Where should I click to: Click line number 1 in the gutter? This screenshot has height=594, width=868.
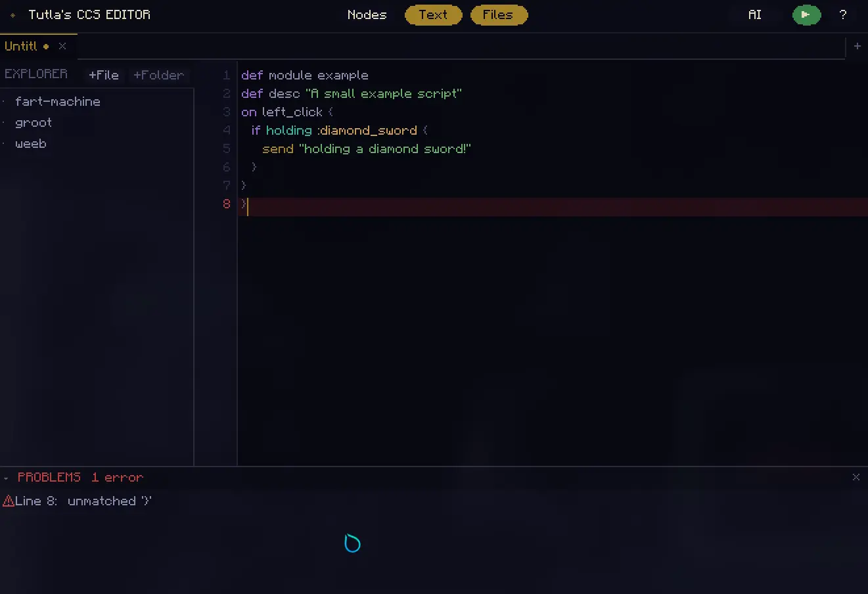pyautogui.click(x=227, y=75)
